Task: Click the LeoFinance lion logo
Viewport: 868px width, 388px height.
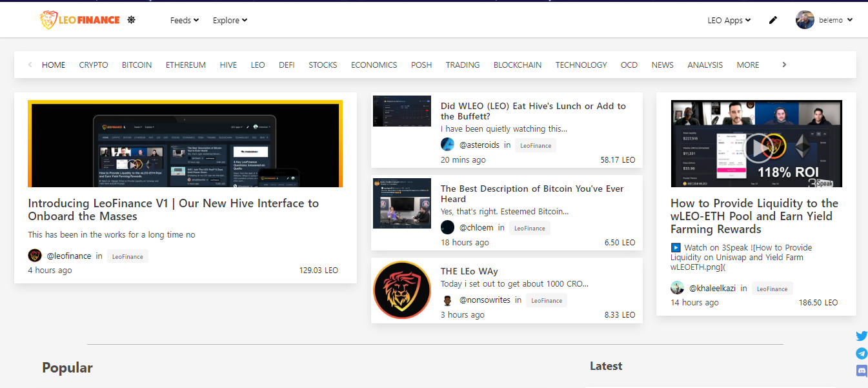Action: [x=79, y=20]
